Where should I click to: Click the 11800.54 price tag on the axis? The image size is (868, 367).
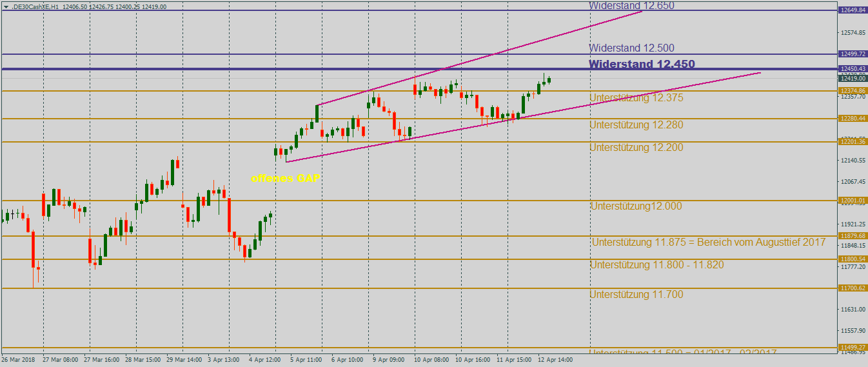click(853, 259)
